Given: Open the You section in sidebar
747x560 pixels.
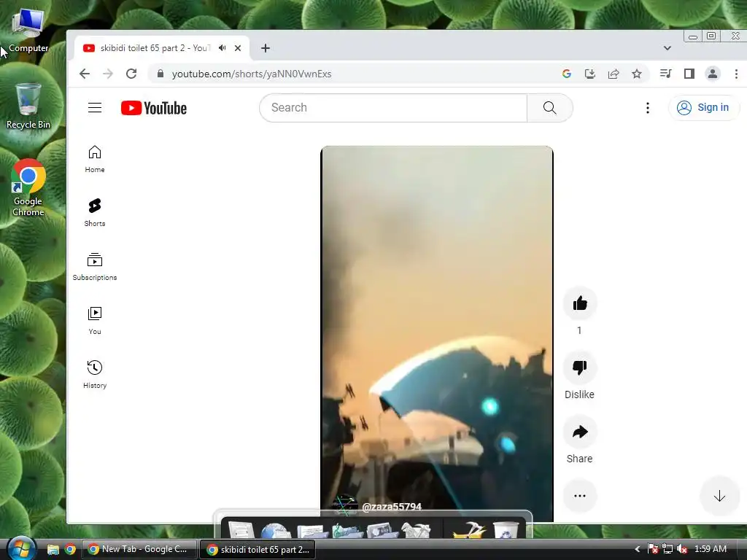Looking at the screenshot, I should coord(95,321).
